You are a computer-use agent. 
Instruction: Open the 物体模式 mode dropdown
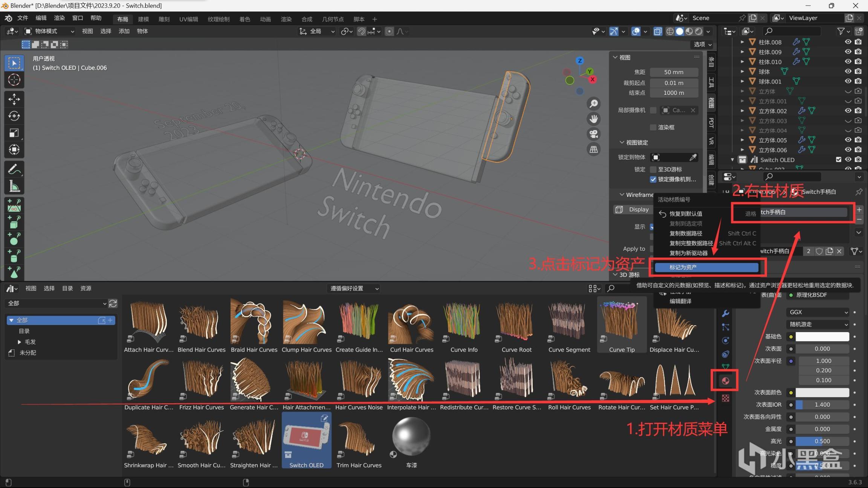coord(49,31)
